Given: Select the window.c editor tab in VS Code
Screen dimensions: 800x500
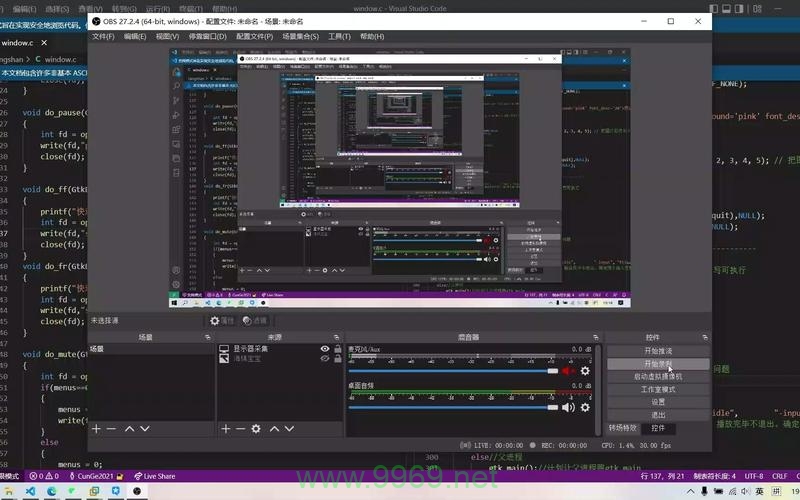Looking at the screenshot, I should 18,43.
